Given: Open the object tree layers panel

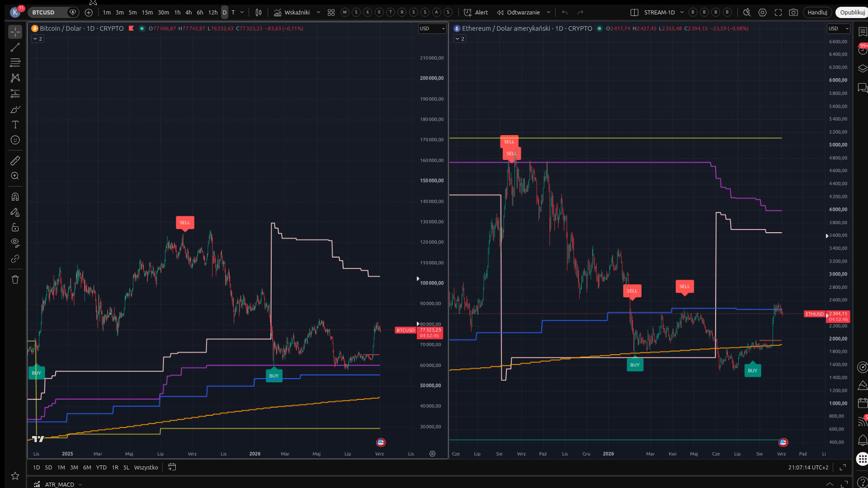Looking at the screenshot, I should coord(863,68).
